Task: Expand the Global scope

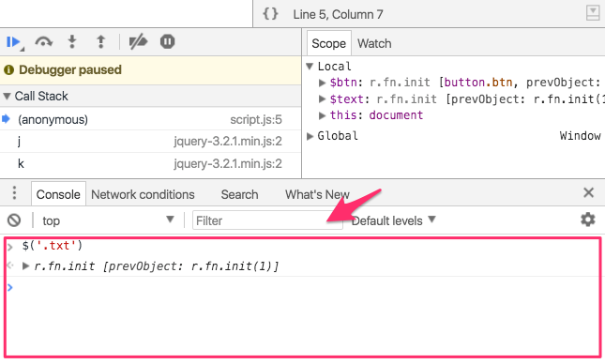Action: point(310,136)
